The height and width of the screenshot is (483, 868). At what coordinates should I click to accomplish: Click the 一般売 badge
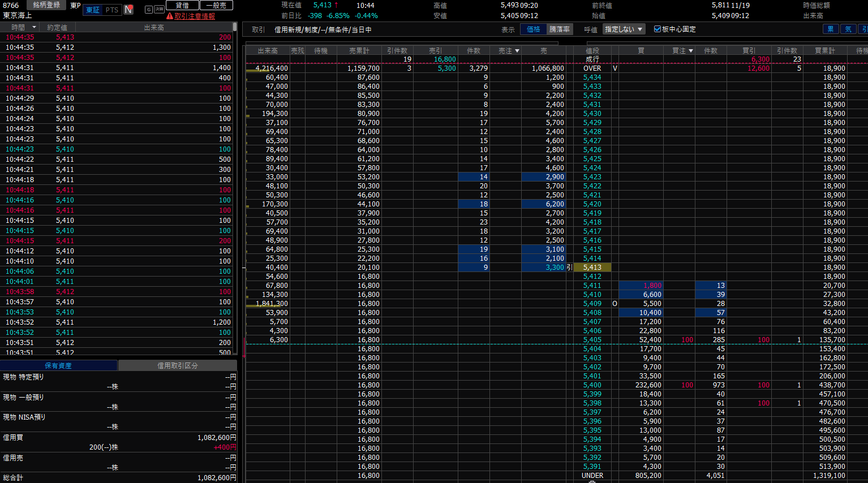216,5
